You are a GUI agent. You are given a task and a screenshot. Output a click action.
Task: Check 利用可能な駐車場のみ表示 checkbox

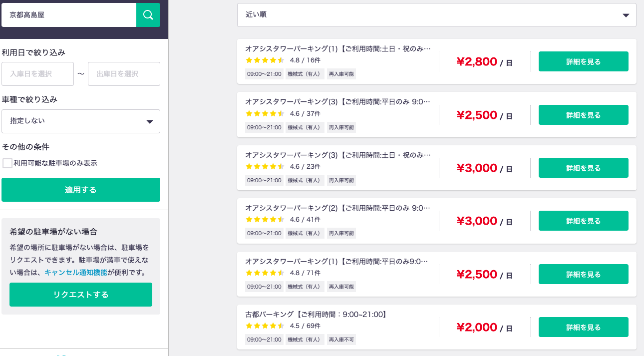[x=7, y=163]
